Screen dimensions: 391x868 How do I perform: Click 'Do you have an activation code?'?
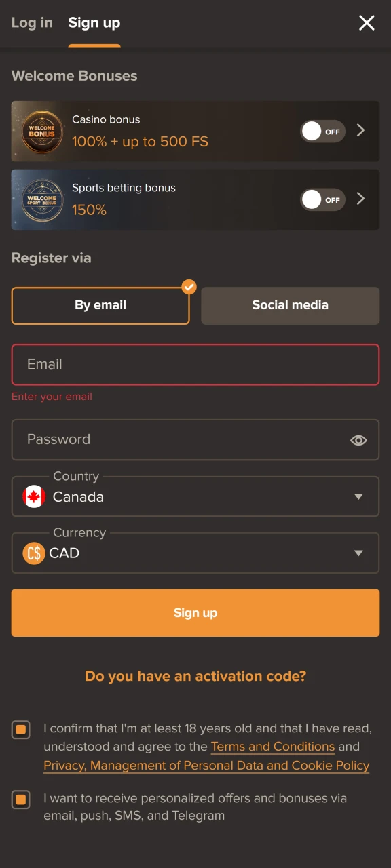(x=195, y=675)
